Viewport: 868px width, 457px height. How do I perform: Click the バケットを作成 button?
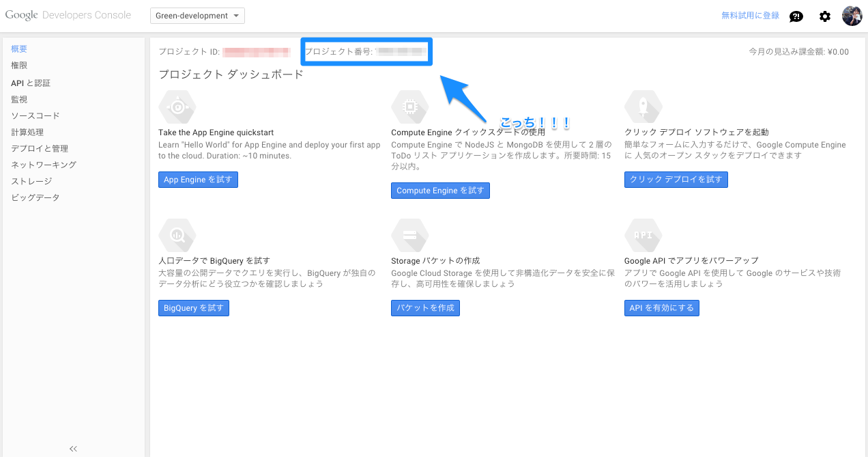point(425,307)
